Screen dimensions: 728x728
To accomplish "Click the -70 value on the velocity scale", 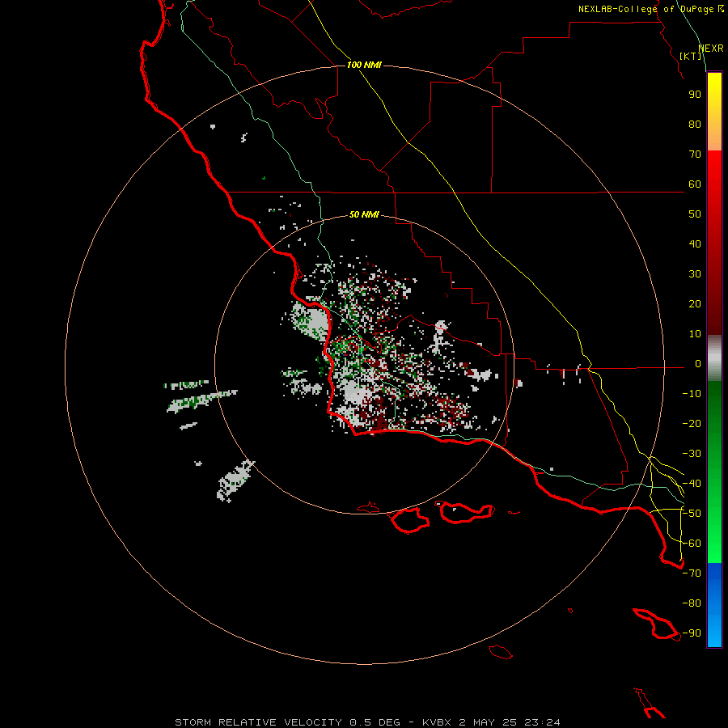I will [692, 574].
